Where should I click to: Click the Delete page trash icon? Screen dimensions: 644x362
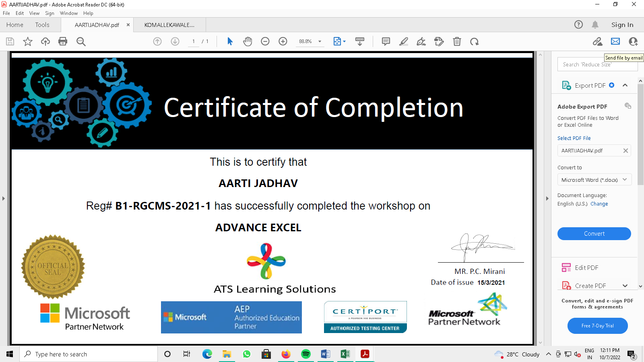pyautogui.click(x=457, y=41)
